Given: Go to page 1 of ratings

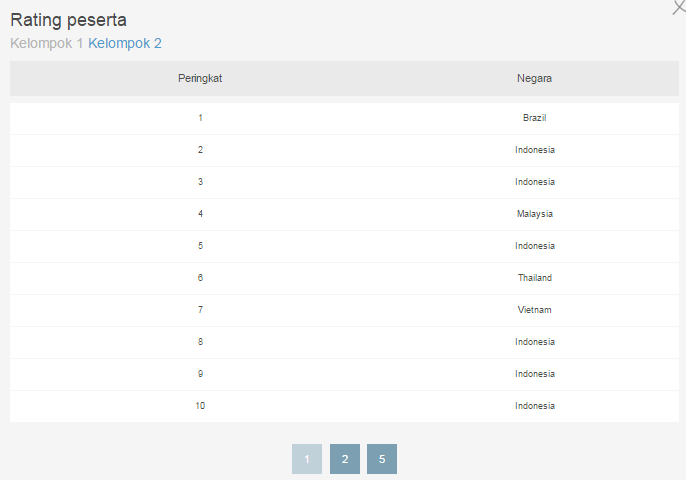Looking at the screenshot, I should (307, 459).
